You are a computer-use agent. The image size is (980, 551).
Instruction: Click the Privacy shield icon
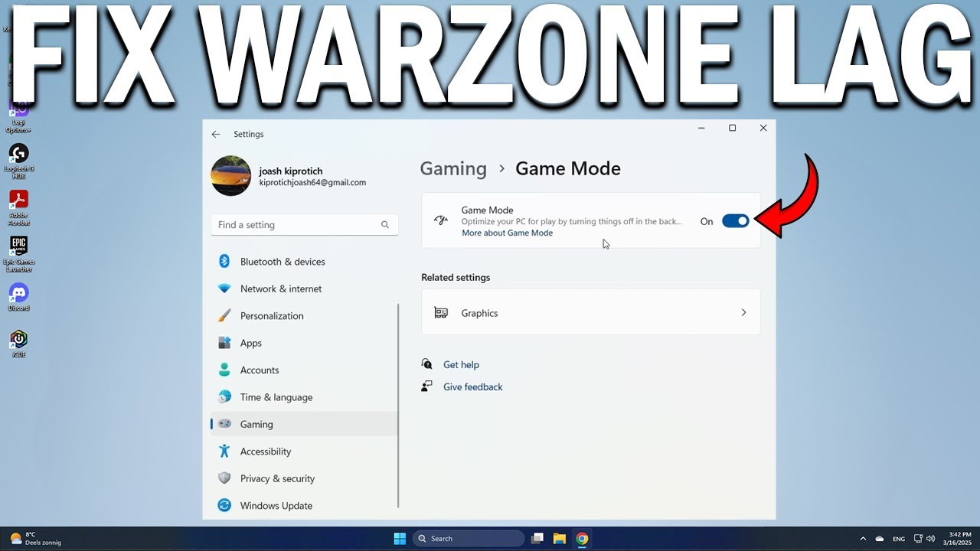coord(224,478)
